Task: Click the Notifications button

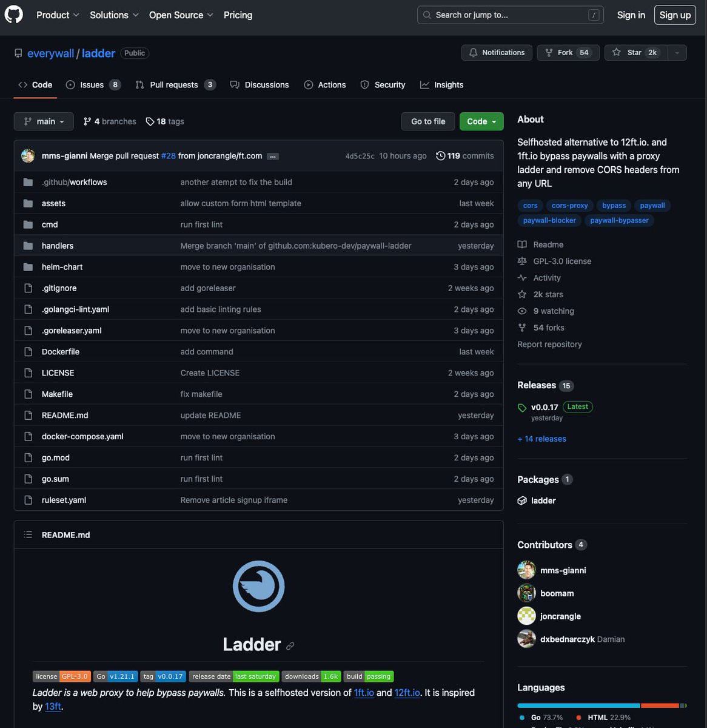Action: pyautogui.click(x=497, y=53)
